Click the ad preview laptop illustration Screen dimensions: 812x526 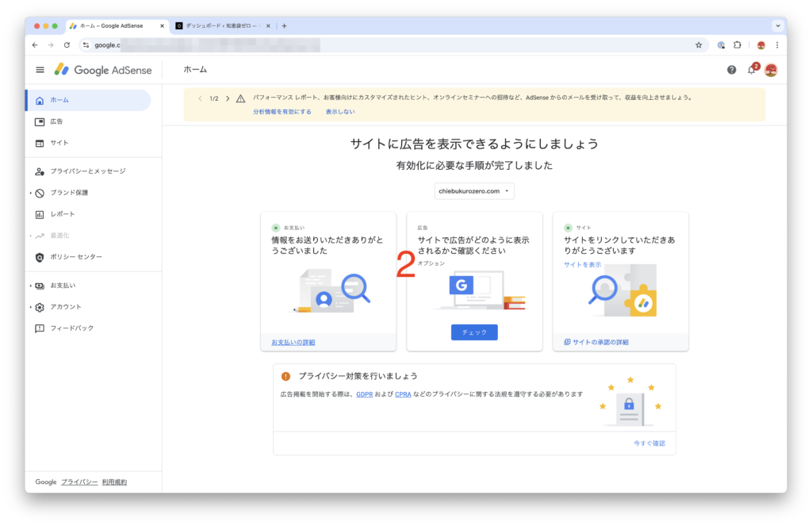pos(480,289)
